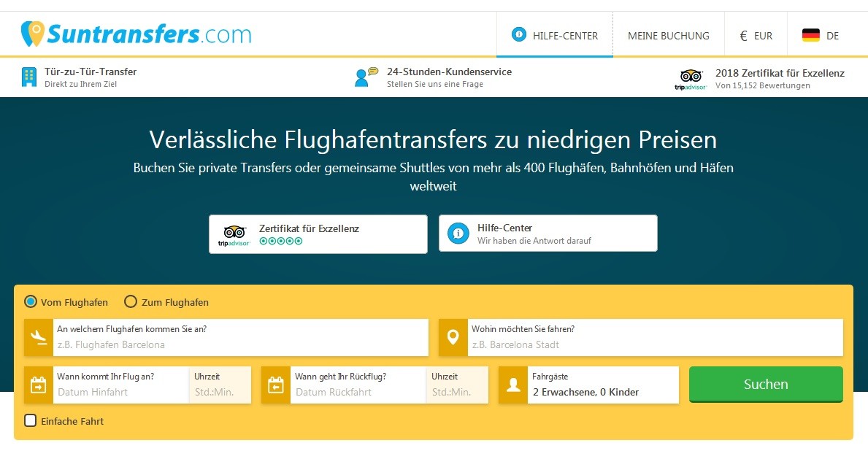
Task: Open the HILFE-CENTER tab
Action: (x=555, y=36)
